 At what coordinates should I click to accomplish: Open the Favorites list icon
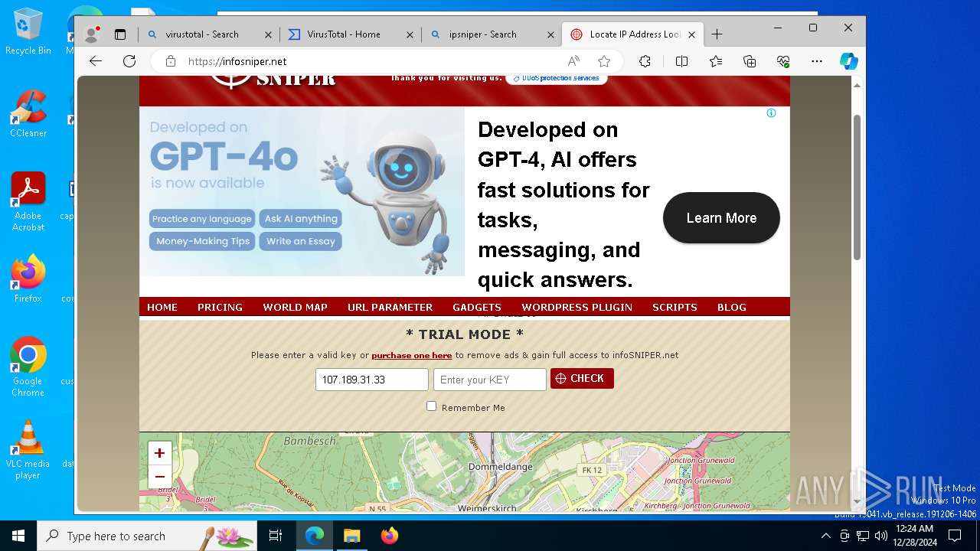point(716,61)
